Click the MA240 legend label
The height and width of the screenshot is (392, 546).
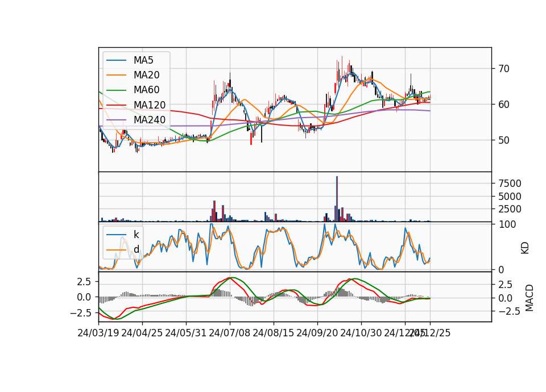(x=150, y=120)
